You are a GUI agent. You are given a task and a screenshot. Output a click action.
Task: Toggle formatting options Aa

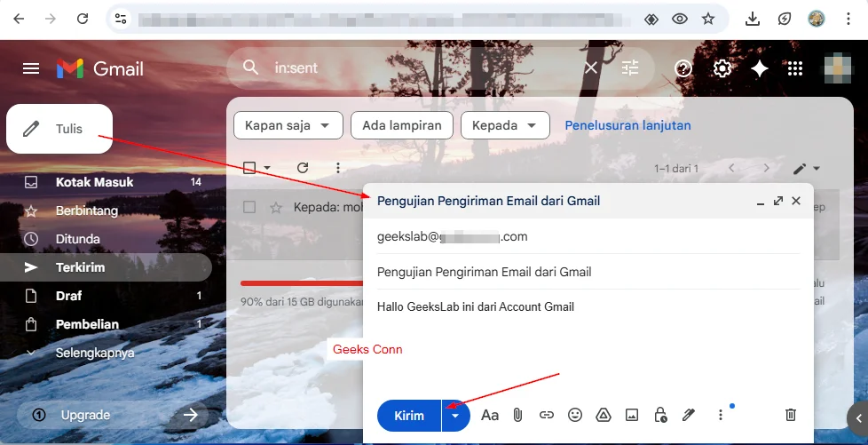coord(490,415)
